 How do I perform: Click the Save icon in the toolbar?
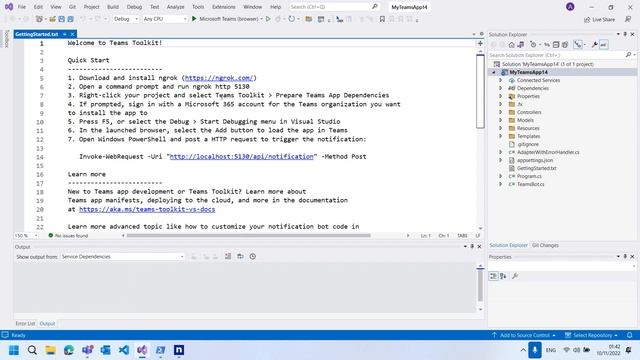62,19
